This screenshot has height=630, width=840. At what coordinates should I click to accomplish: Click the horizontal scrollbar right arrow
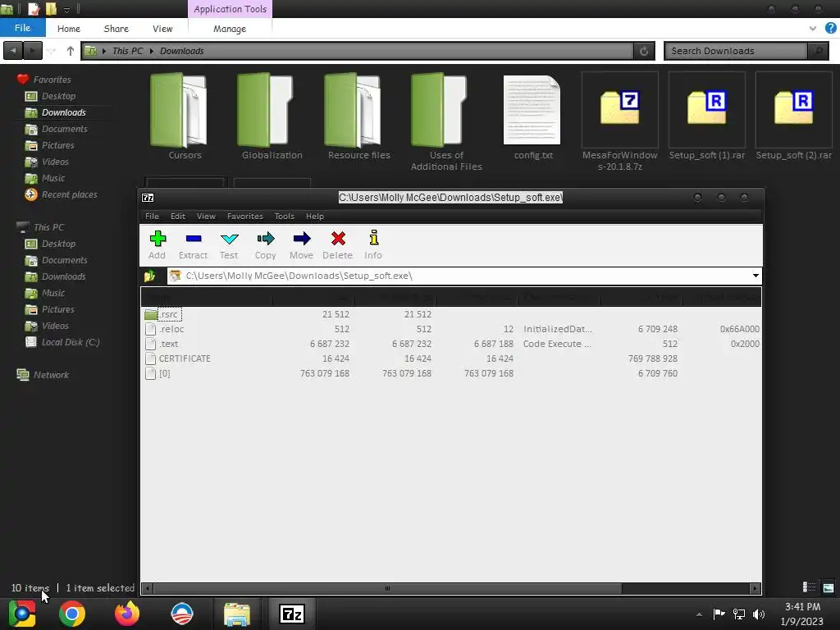[756, 588]
